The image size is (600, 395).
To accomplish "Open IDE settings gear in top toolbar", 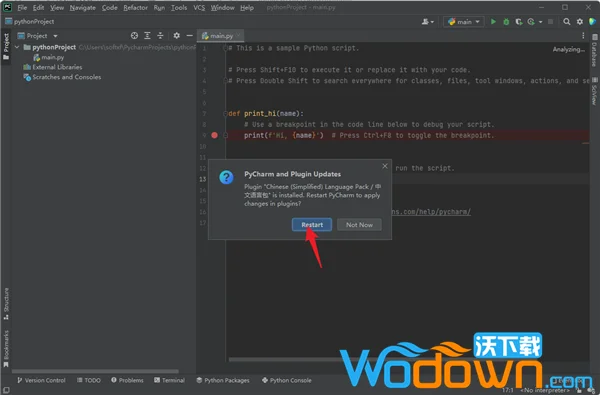I will 580,22.
